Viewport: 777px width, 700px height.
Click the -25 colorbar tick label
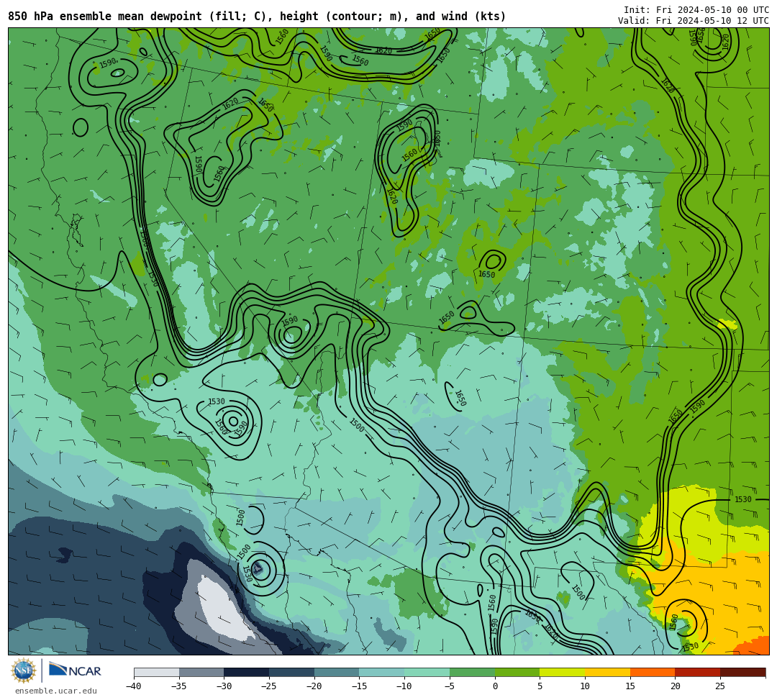click(268, 686)
